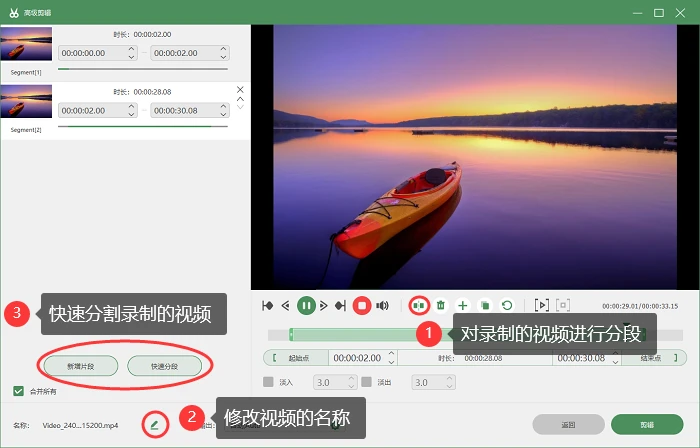
Task: Enable the 淡入 fade-in checkbox
Action: [x=268, y=382]
